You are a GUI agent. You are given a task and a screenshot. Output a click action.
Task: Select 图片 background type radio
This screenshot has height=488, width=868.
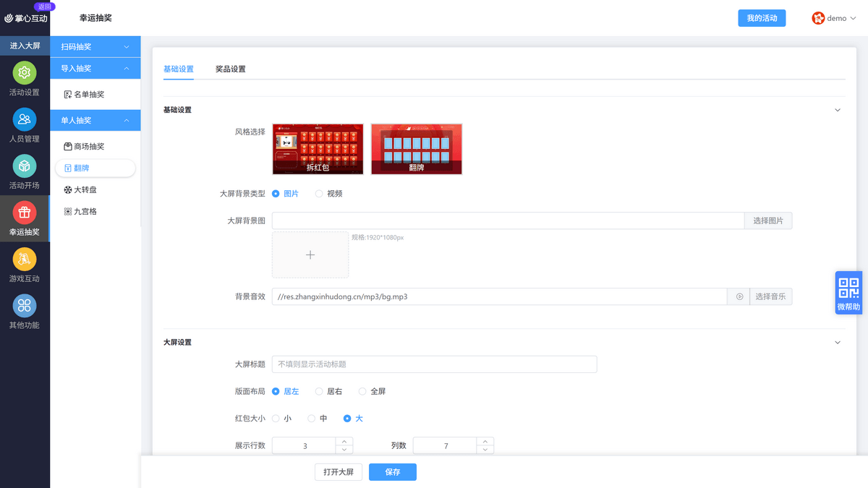(276, 194)
